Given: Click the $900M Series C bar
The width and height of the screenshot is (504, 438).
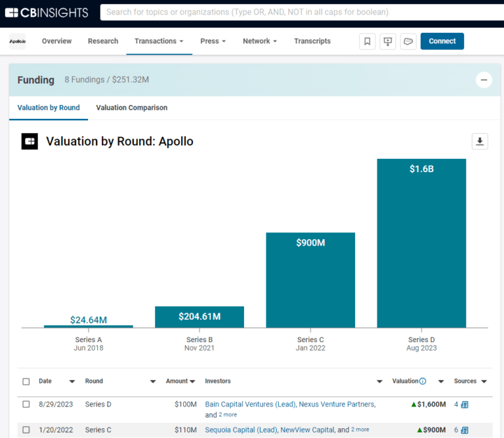Looking at the screenshot, I should (310, 280).
